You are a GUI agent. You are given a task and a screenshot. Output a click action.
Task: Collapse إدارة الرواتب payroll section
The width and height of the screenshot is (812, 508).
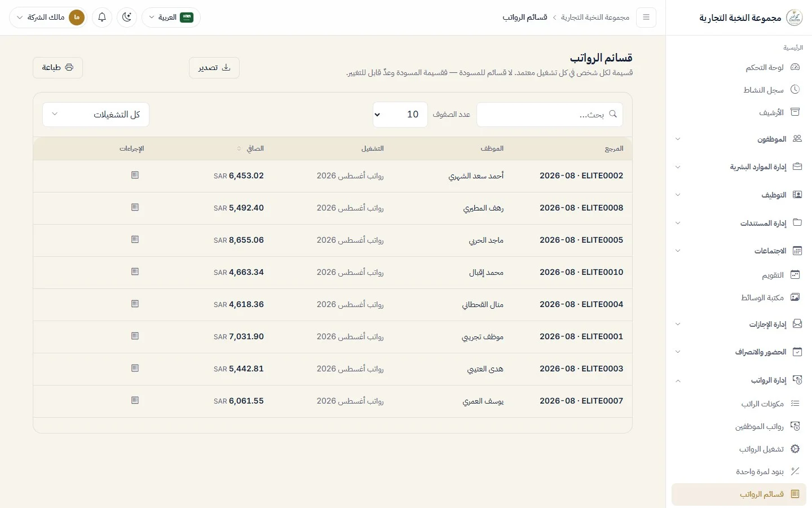pos(739,380)
